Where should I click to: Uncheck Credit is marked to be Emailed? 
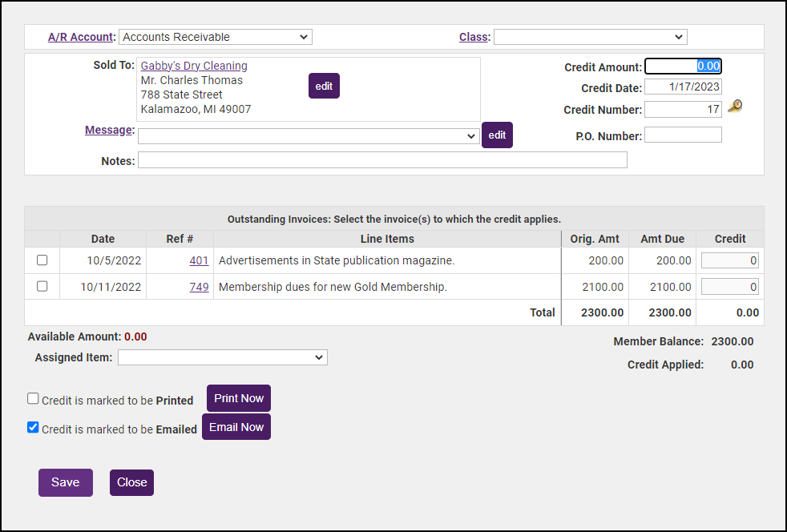[33, 427]
